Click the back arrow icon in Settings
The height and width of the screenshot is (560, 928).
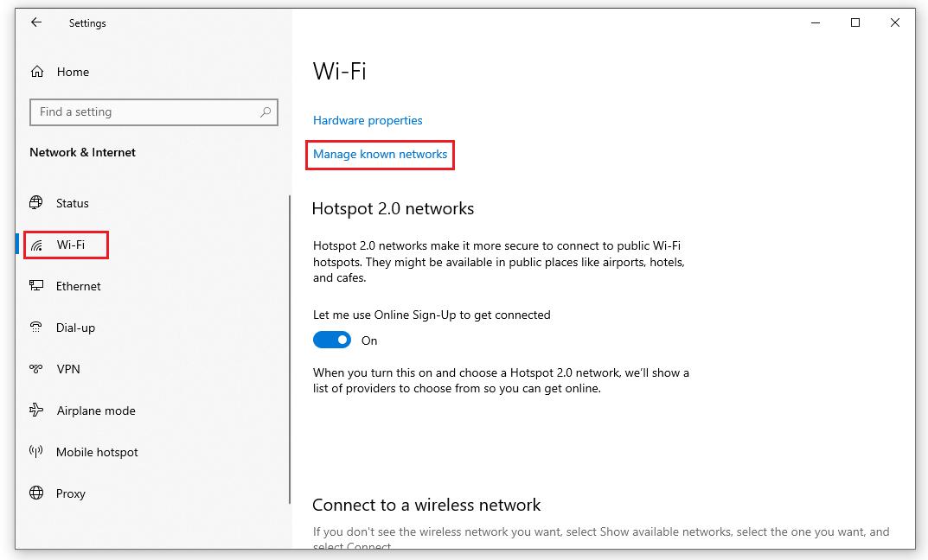click(x=36, y=22)
